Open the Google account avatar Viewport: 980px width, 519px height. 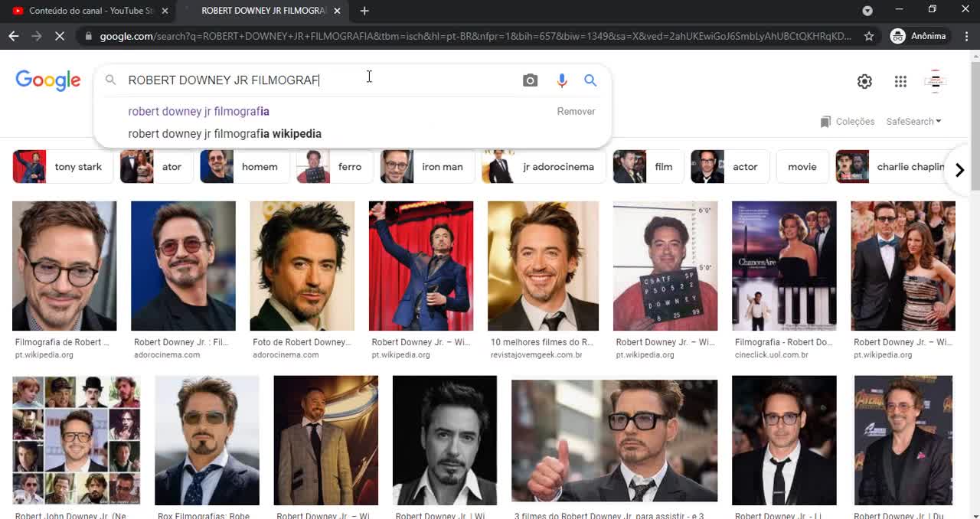click(x=936, y=81)
